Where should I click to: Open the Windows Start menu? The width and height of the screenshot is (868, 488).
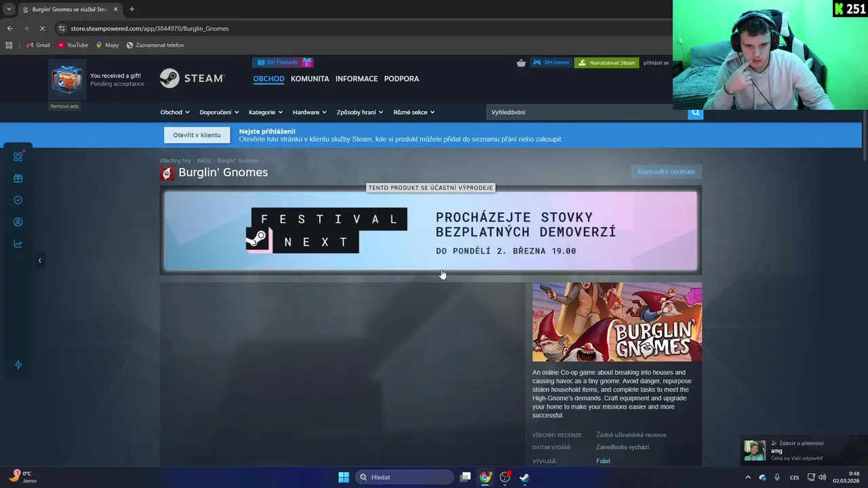(344, 477)
